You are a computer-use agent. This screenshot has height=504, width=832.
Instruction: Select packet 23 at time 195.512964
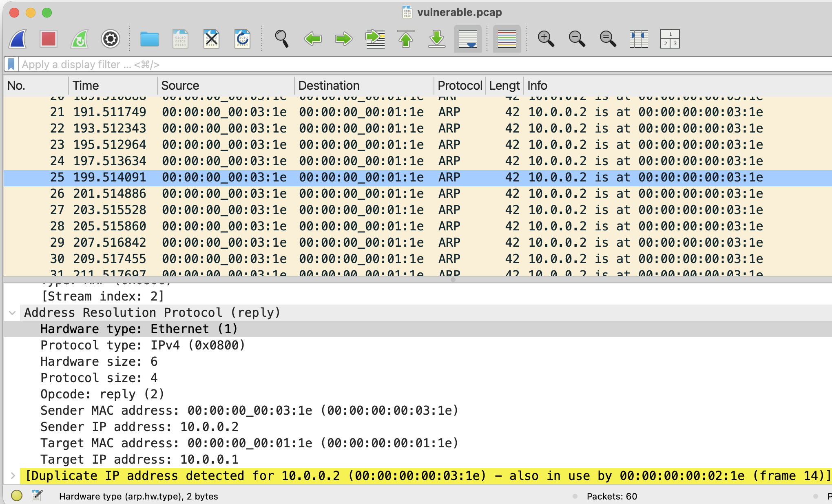pyautogui.click(x=418, y=145)
